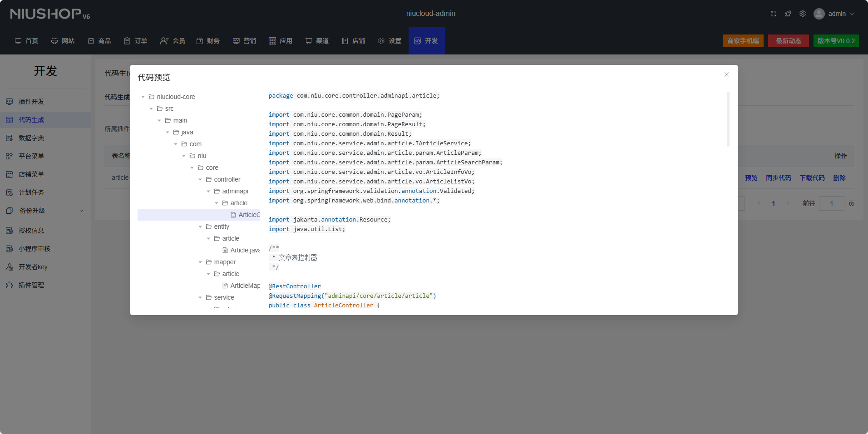Image resolution: width=868 pixels, height=434 pixels.
Task: Open 插件开发 in the sidebar
Action: coord(31,102)
